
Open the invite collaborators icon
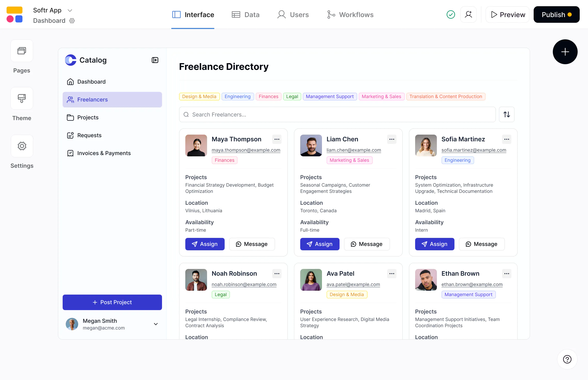pos(468,14)
